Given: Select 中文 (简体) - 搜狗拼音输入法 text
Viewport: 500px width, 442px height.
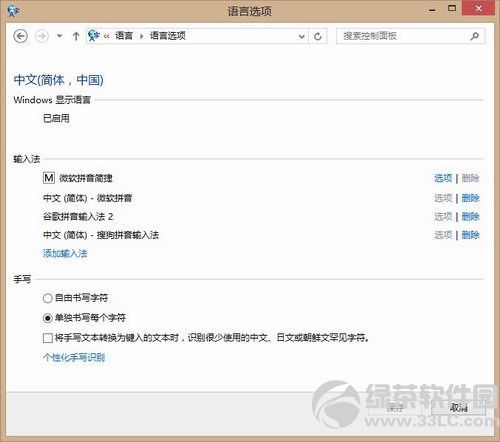Looking at the screenshot, I should click(101, 235).
